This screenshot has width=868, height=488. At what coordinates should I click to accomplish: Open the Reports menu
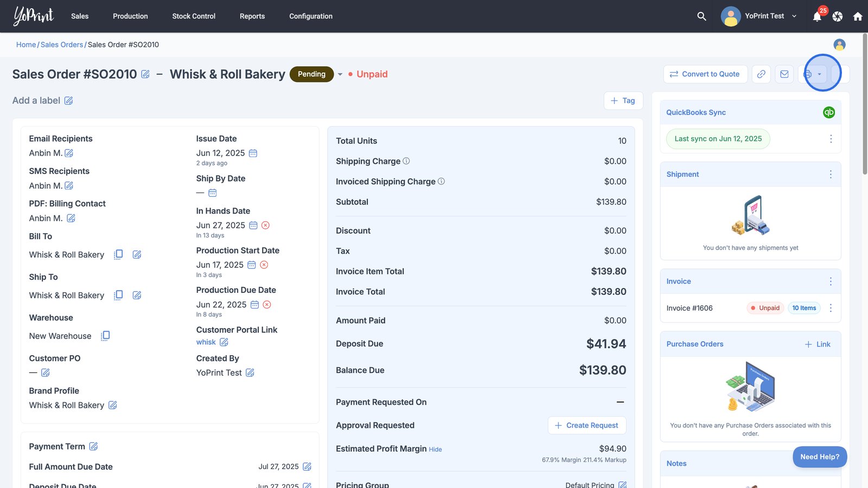[252, 16]
